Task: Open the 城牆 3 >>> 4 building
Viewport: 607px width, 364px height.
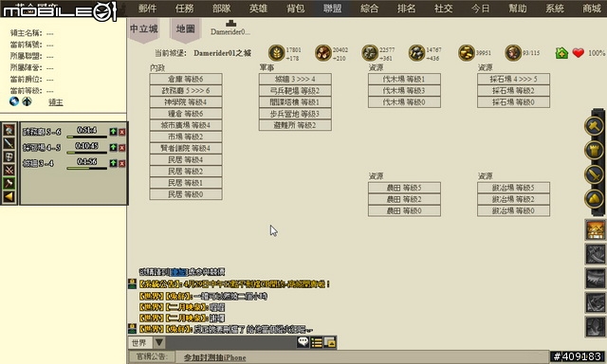Action: [x=295, y=80]
